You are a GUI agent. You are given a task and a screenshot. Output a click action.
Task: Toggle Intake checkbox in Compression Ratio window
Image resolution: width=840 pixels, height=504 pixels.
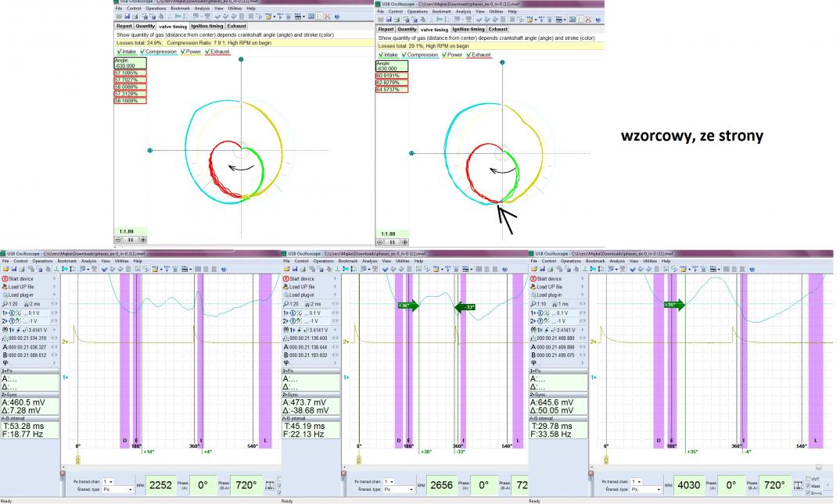click(119, 52)
